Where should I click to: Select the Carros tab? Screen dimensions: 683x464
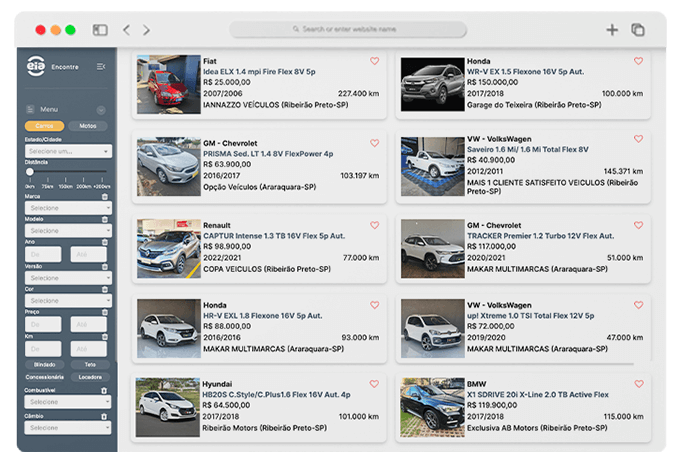coord(44,126)
